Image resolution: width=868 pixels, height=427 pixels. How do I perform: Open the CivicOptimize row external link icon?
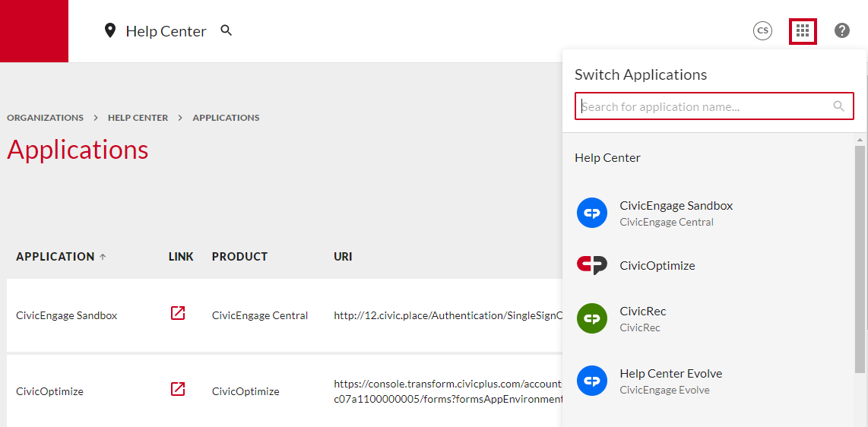click(x=178, y=389)
